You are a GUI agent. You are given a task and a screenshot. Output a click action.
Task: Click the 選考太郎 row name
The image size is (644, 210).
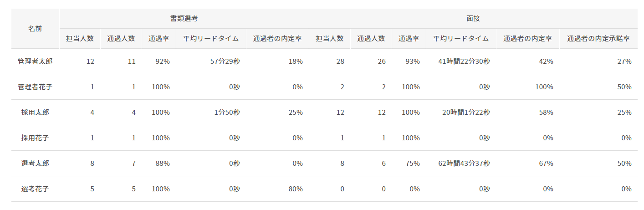click(x=35, y=164)
